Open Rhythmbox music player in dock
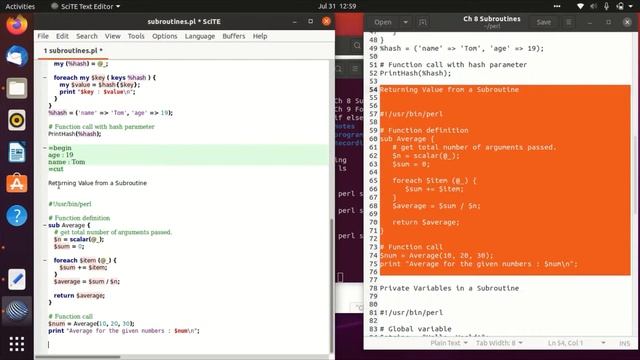Viewport: 640px width, 360px height. point(17,120)
